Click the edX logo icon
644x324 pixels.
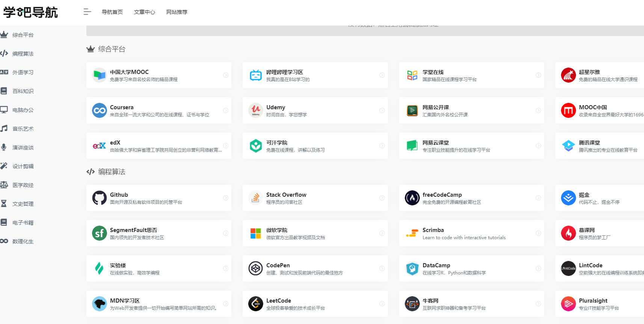click(100, 146)
